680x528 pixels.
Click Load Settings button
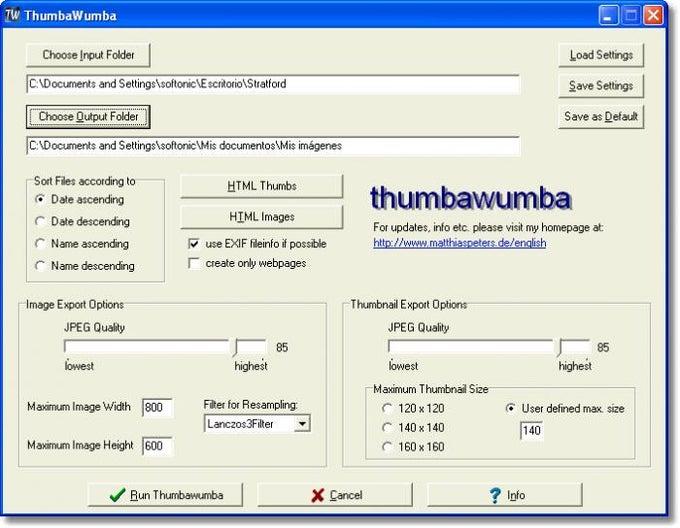pos(601,55)
